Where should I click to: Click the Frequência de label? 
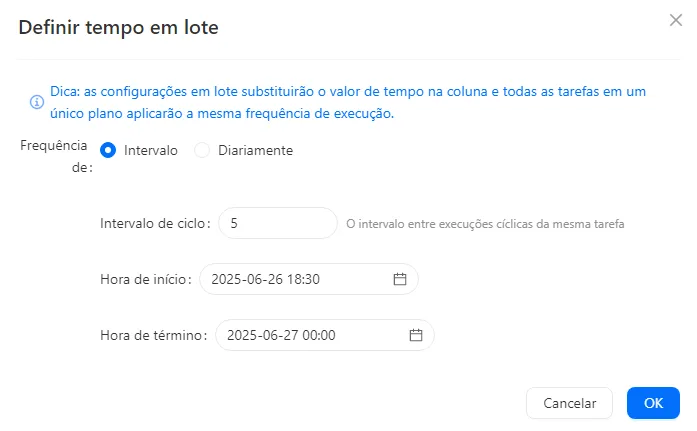point(56,156)
